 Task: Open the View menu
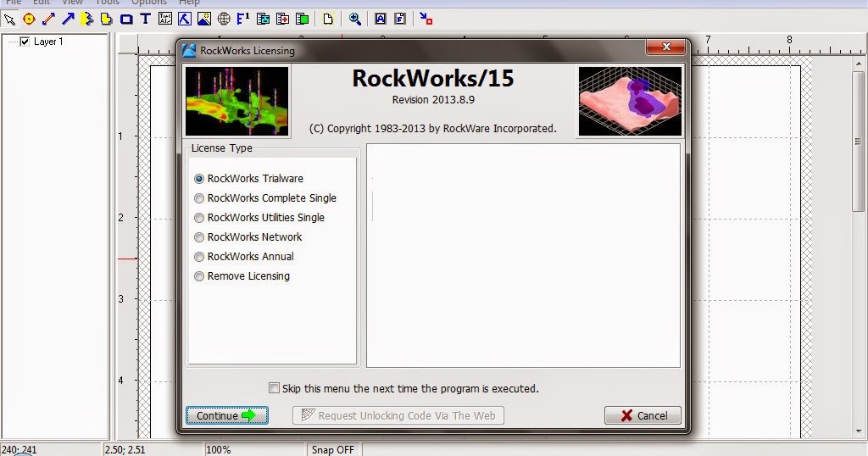[72, 3]
